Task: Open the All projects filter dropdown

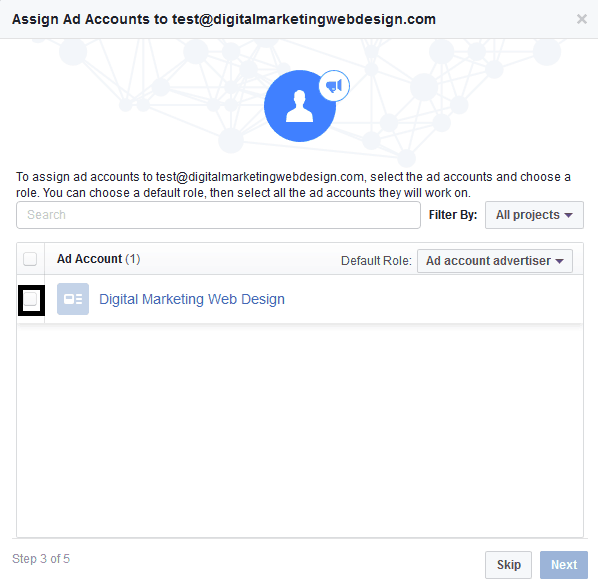Action: [534, 215]
